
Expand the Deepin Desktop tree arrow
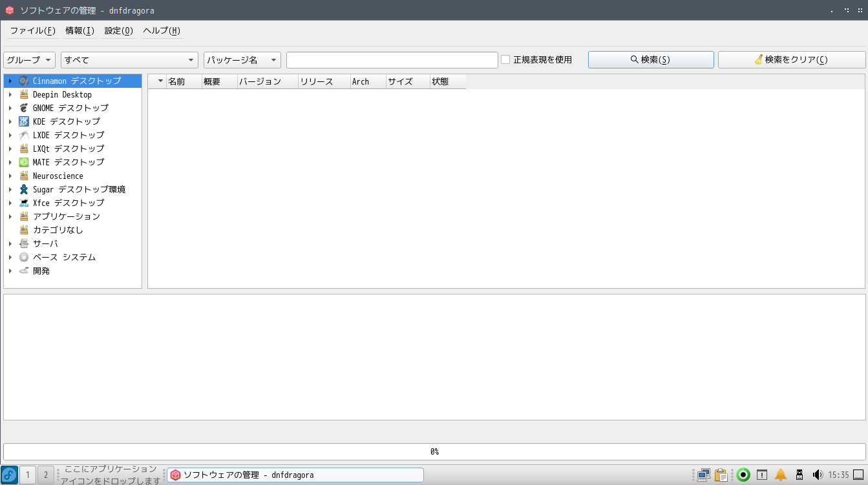(10, 94)
